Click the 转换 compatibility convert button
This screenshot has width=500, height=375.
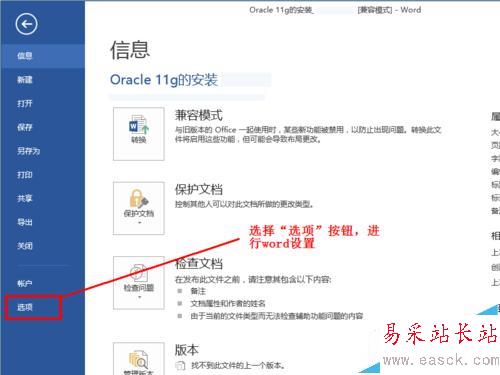(139, 134)
